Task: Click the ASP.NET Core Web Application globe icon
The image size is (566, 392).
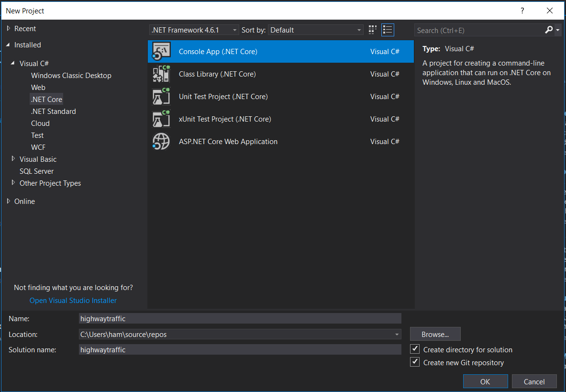Action: coord(161,141)
